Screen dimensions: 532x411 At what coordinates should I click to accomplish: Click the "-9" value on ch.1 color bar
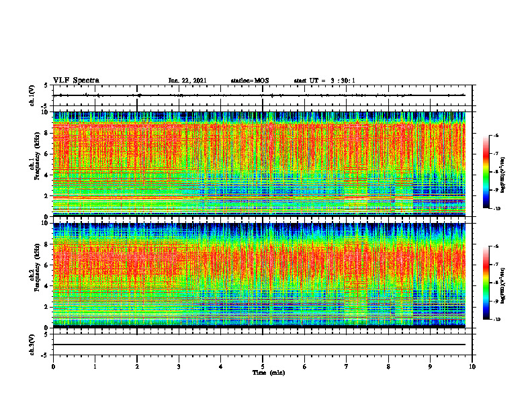496,190
